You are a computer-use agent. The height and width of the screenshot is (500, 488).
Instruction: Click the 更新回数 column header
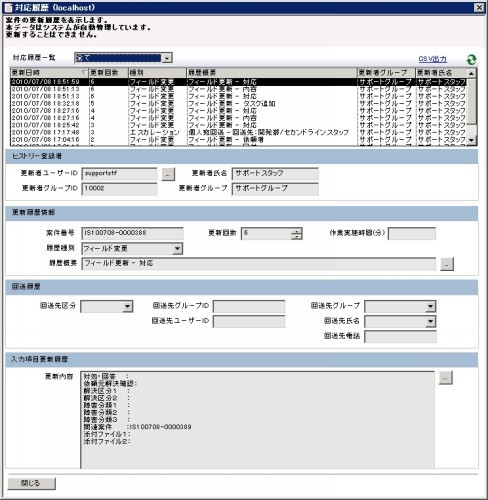pos(109,73)
